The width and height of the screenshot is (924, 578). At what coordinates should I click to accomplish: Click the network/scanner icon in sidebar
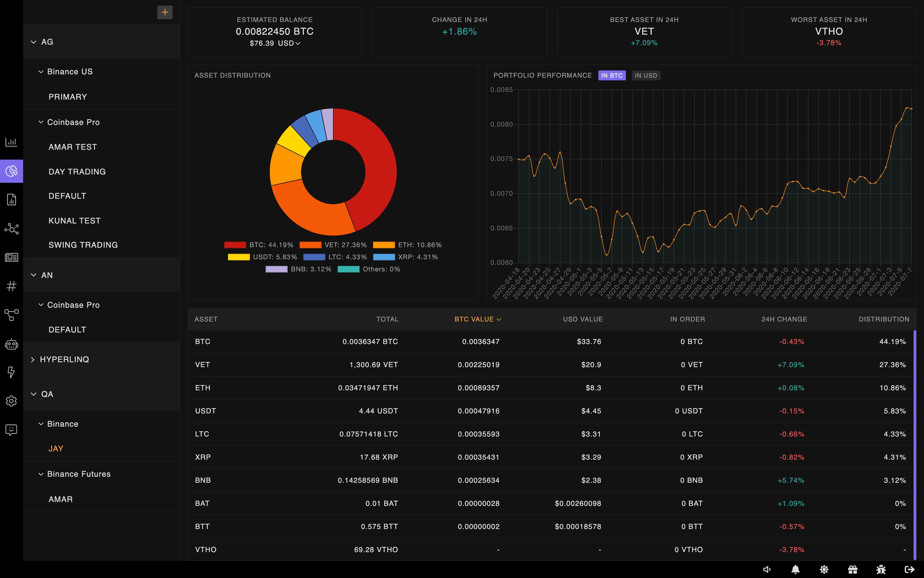click(12, 229)
